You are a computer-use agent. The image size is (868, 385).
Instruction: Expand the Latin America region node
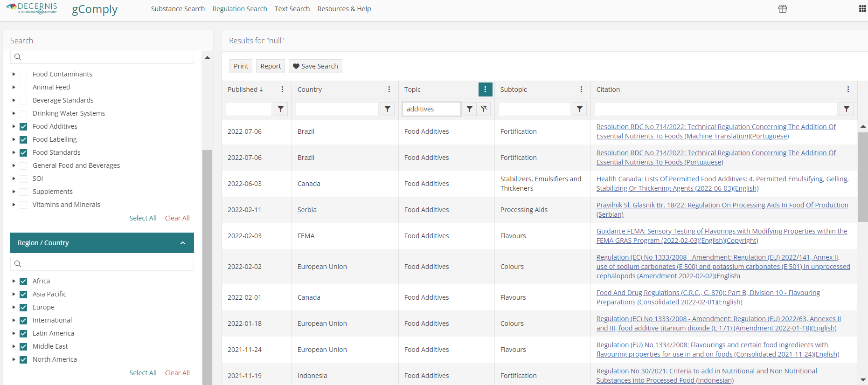14,333
